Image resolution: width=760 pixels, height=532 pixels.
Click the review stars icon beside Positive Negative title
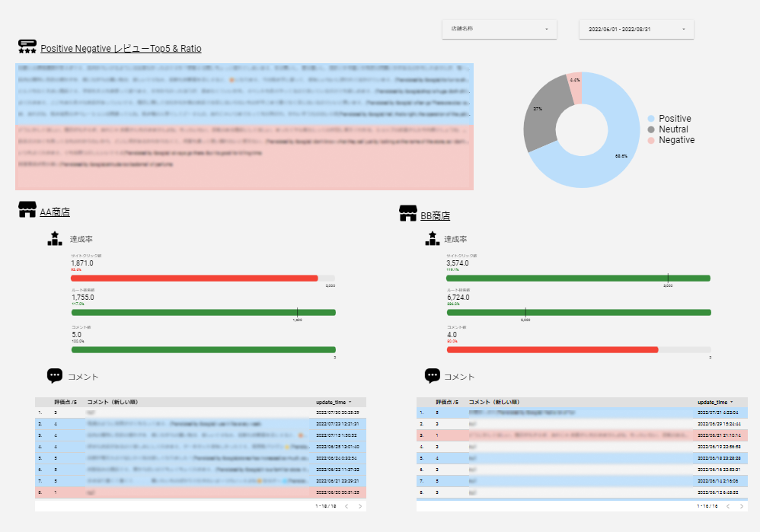pos(27,46)
